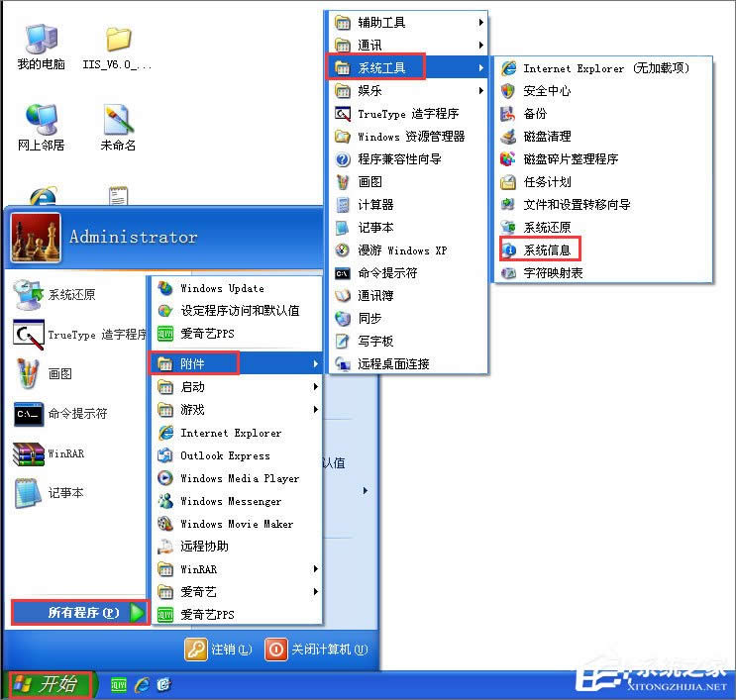Launch 计算器 from accessories menu
The height and width of the screenshot is (700, 736).
pyautogui.click(x=375, y=204)
